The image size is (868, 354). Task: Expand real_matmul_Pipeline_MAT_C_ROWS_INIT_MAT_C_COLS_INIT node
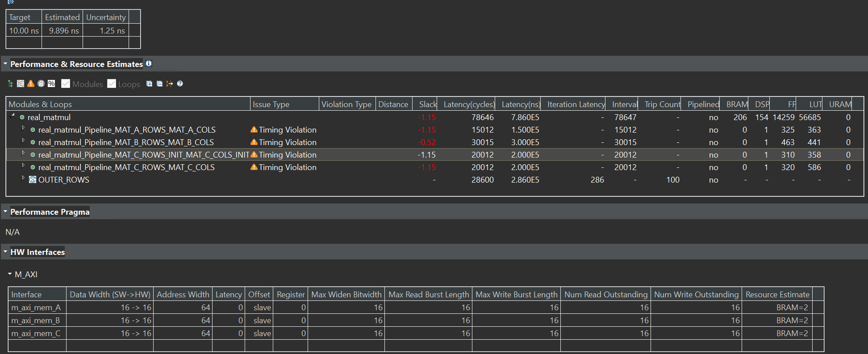(23, 153)
